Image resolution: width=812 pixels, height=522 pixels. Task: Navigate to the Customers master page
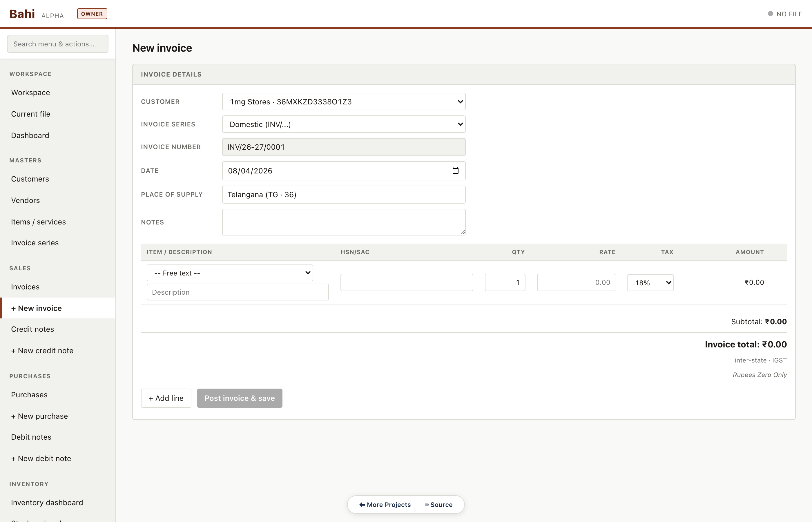click(x=30, y=179)
